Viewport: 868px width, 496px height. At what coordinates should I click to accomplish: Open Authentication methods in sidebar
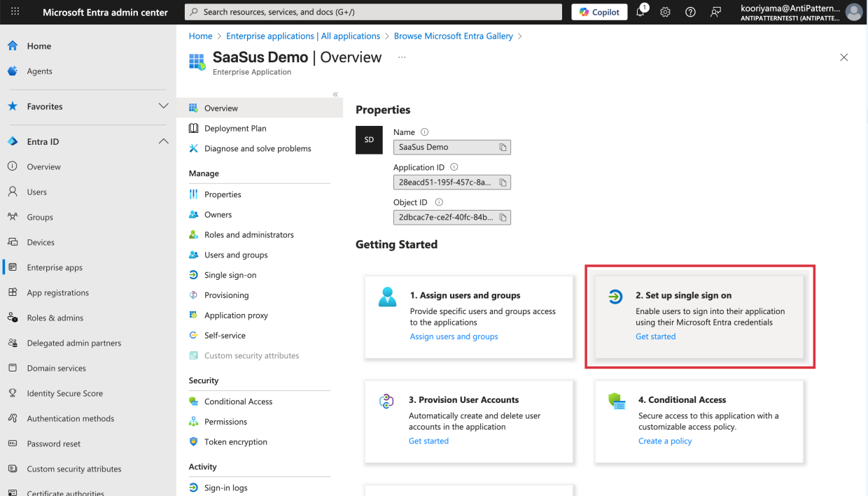pos(70,418)
